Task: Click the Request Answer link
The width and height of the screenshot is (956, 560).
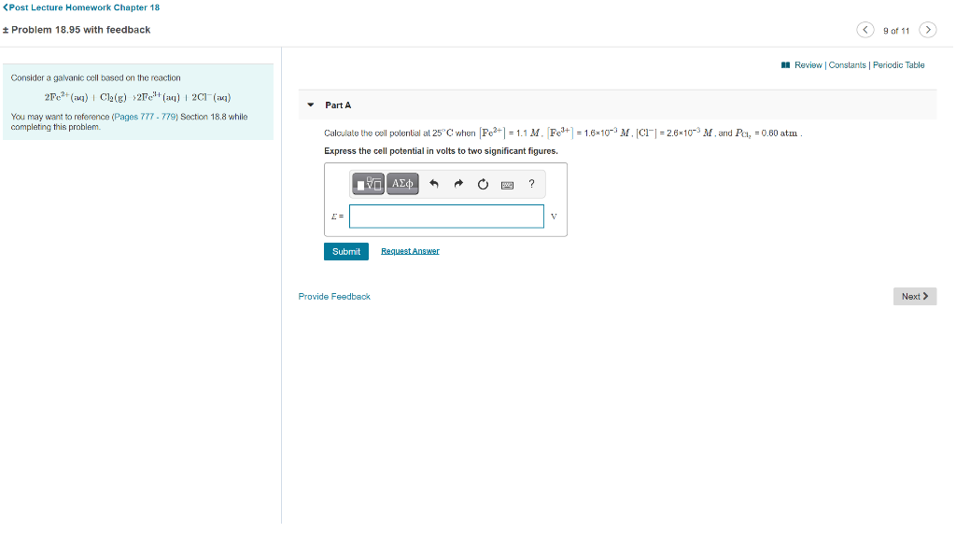Action: pyautogui.click(x=409, y=250)
